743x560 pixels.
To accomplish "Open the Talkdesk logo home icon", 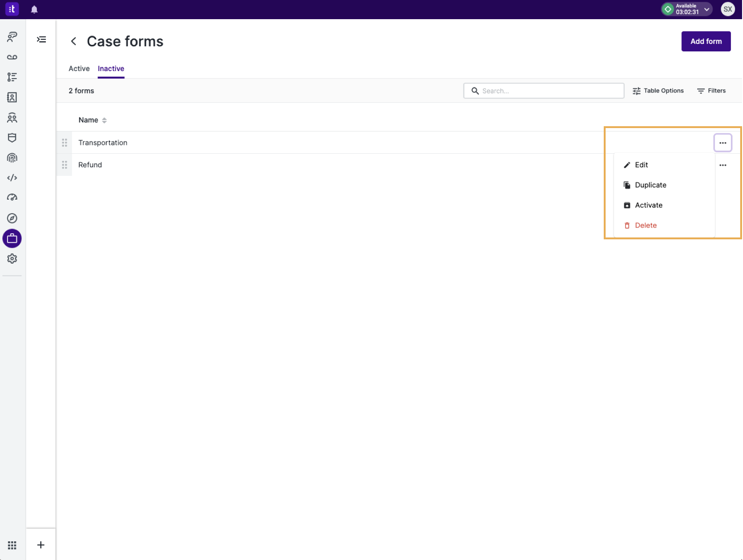I will pyautogui.click(x=12, y=9).
